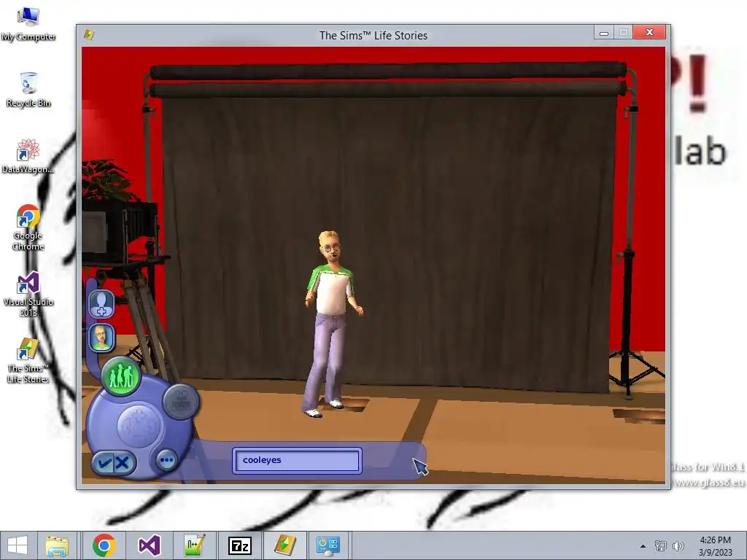This screenshot has height=560, width=747.
Task: Click the network tray icon
Action: click(660, 545)
